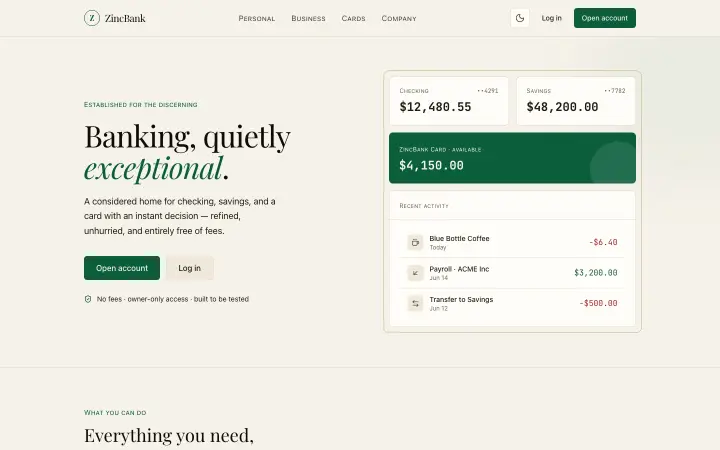The image size is (720, 450).
Task: Click the $48,200.00 savings balance
Action: point(562,107)
